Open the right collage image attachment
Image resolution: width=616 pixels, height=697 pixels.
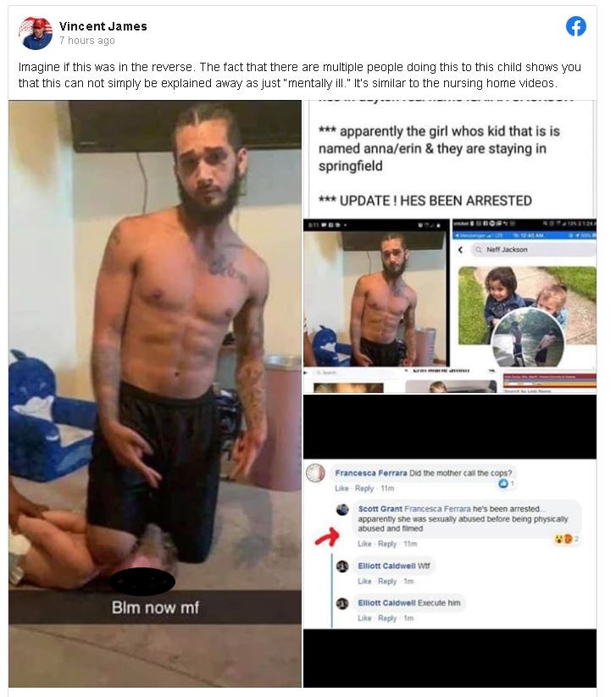click(x=450, y=394)
